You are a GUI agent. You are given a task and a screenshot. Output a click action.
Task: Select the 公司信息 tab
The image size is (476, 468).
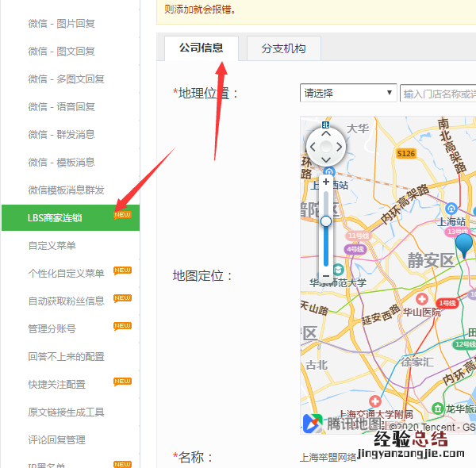pos(201,48)
